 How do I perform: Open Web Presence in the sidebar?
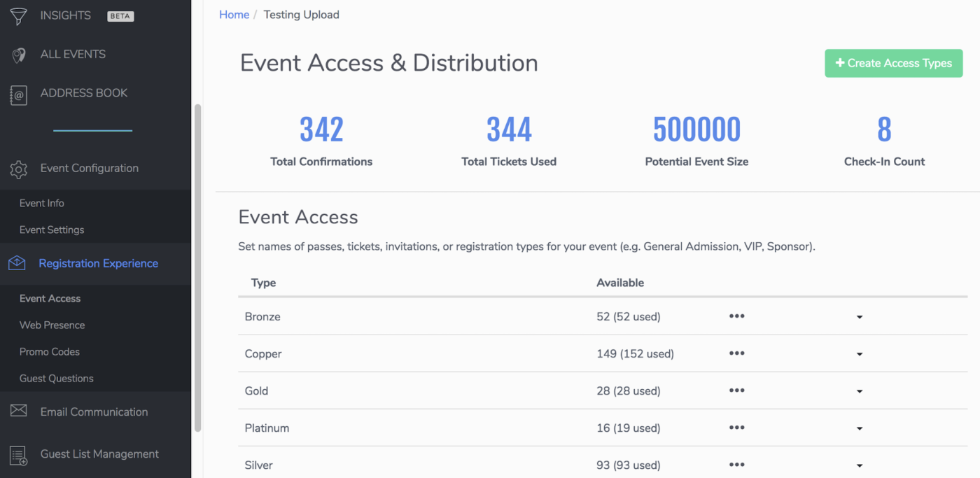[52, 325]
